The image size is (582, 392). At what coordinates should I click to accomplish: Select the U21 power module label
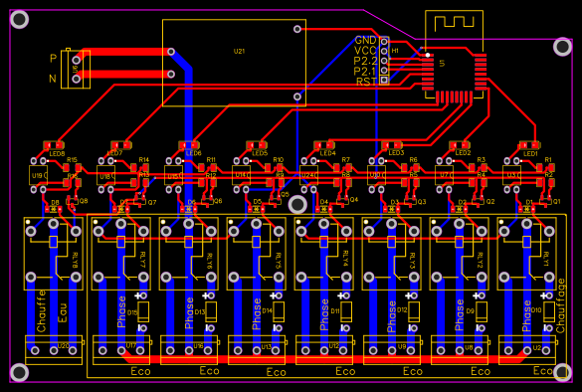click(x=239, y=51)
